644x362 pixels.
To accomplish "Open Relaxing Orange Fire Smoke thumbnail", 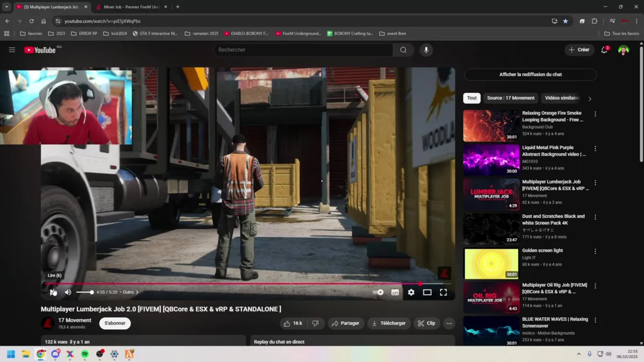I will 491,126.
